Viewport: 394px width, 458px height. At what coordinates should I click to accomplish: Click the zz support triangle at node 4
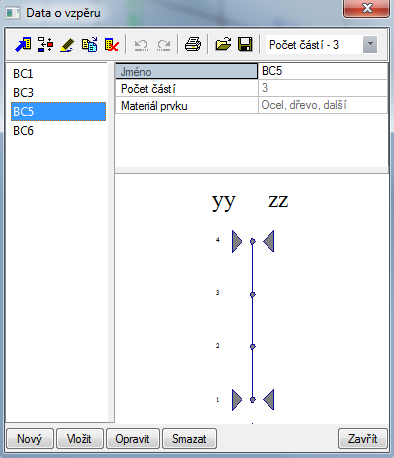coord(269,241)
